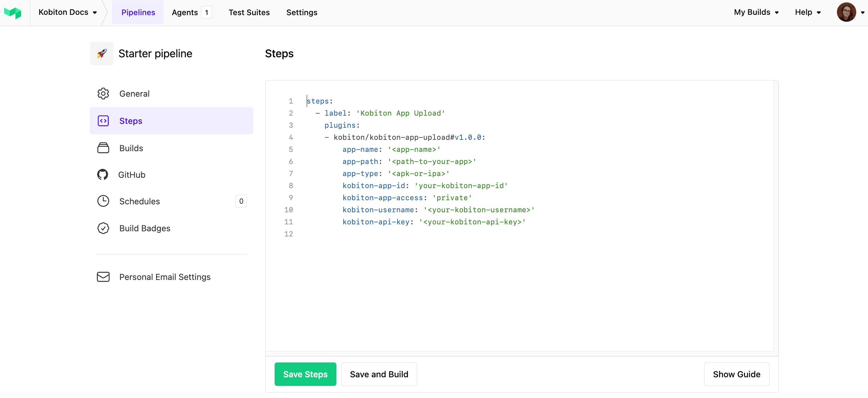Click the 'private' access value
This screenshot has height=398, width=868.
pos(452,198)
